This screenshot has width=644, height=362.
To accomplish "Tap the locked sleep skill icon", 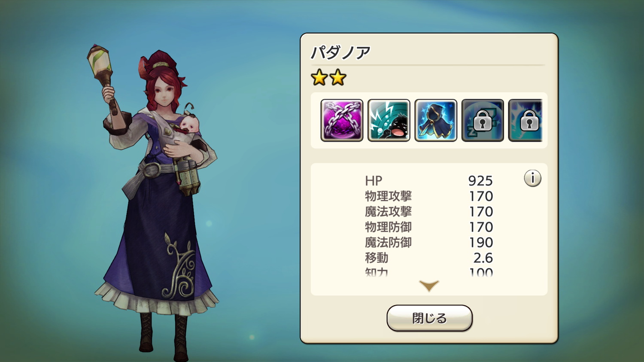I will (482, 120).
